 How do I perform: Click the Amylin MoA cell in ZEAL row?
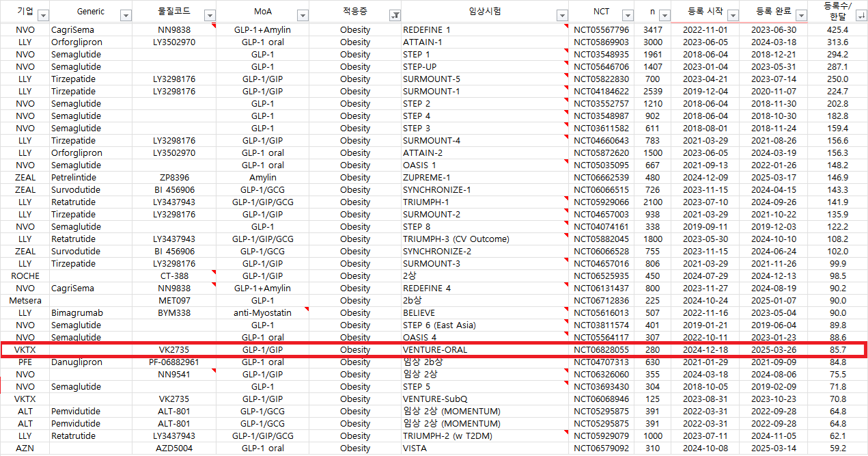(x=263, y=178)
